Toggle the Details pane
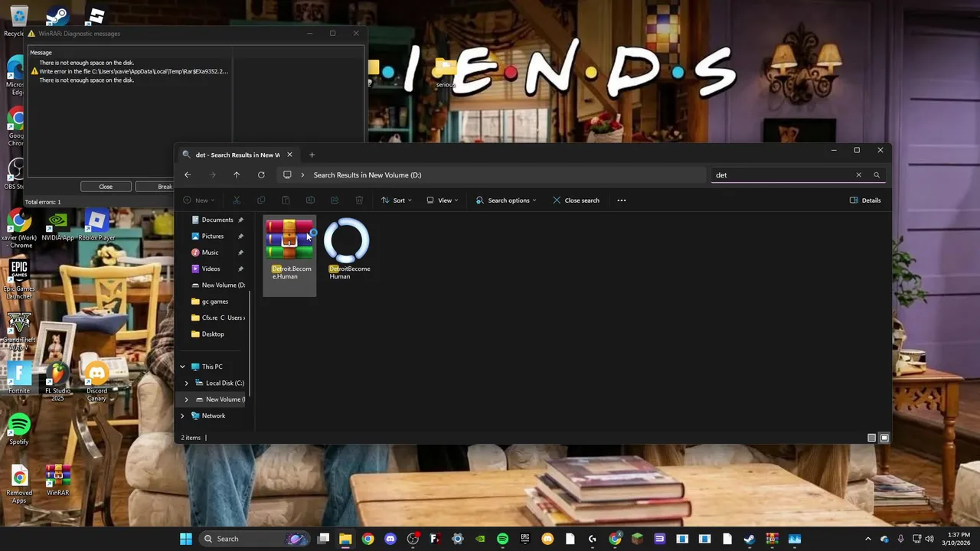This screenshot has width=980, height=551. pyautogui.click(x=865, y=201)
